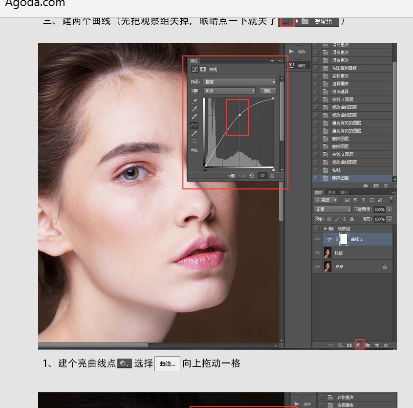This screenshot has width=413, height=408.
Task: Hide the layer above the Background layer
Action: [317, 253]
